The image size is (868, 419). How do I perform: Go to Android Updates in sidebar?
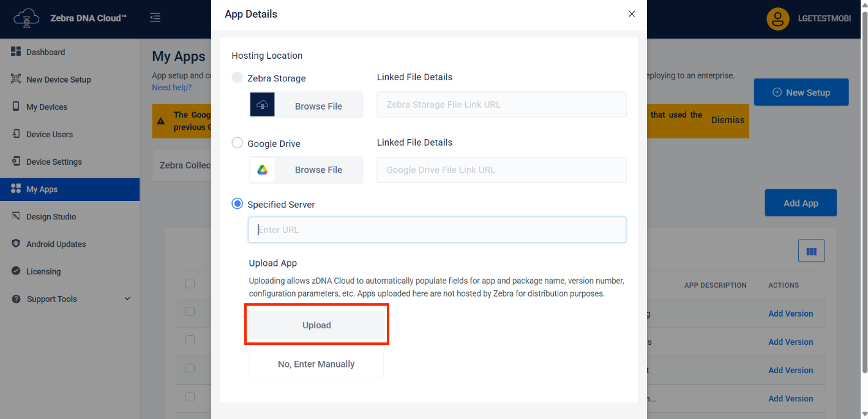coord(56,244)
